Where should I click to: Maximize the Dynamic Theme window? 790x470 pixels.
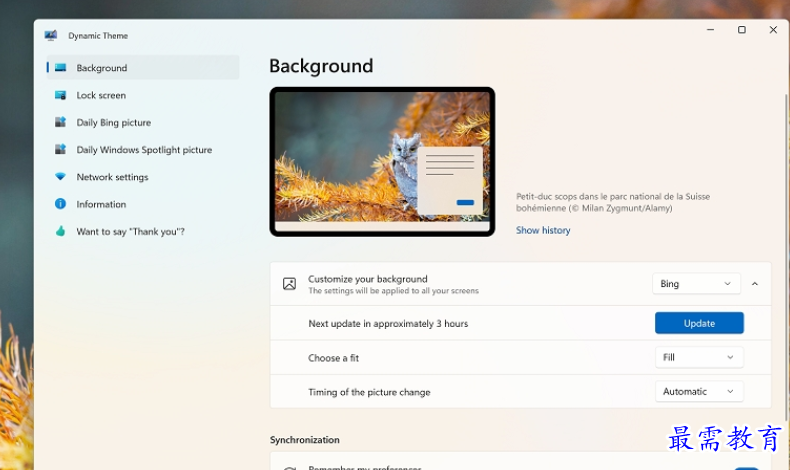pyautogui.click(x=742, y=30)
